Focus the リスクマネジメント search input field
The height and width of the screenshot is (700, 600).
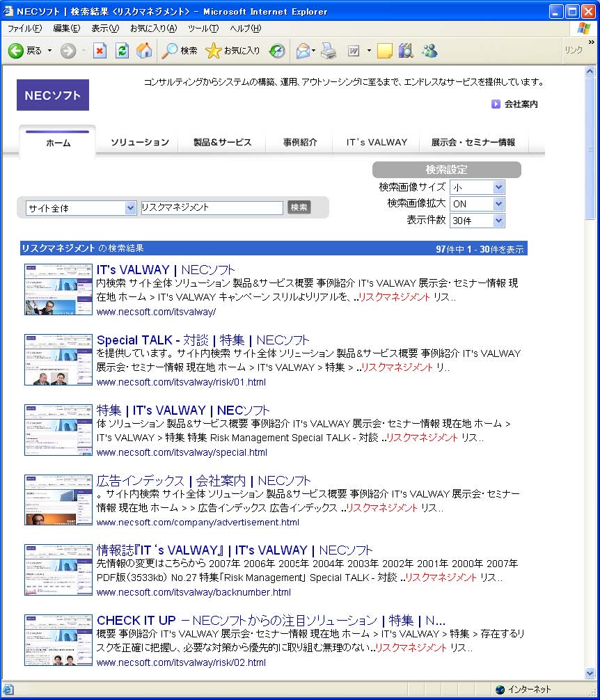point(212,207)
